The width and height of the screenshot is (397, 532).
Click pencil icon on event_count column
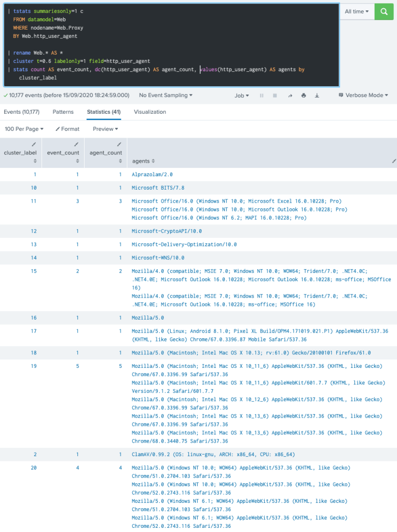click(x=76, y=144)
